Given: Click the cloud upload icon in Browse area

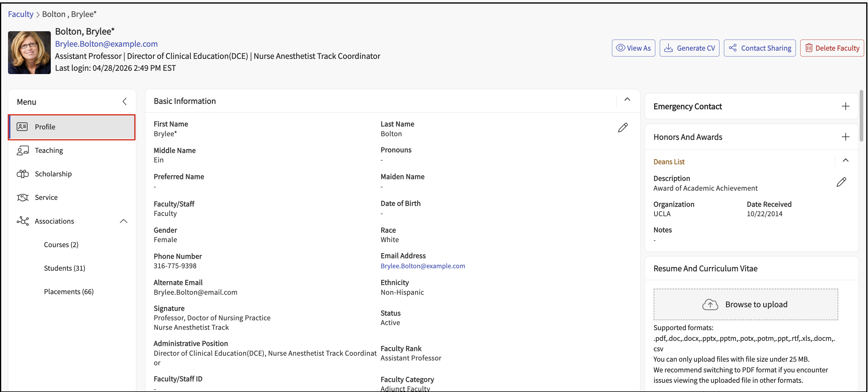Looking at the screenshot, I should [710, 304].
